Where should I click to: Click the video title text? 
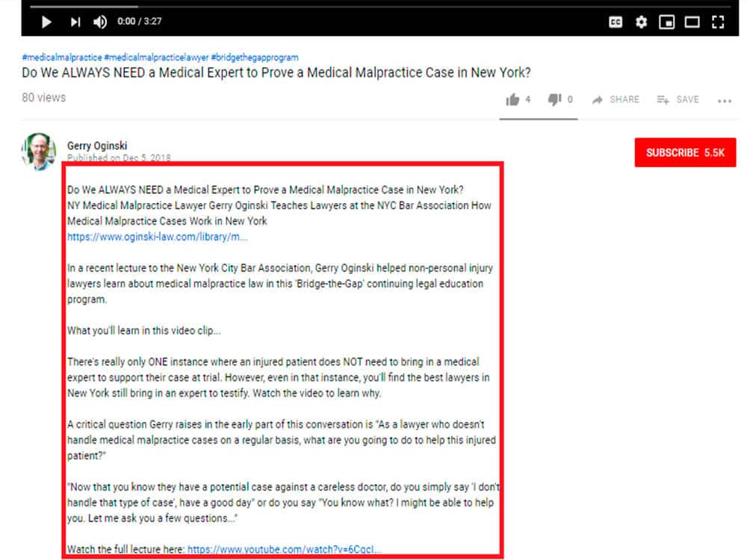[276, 72]
